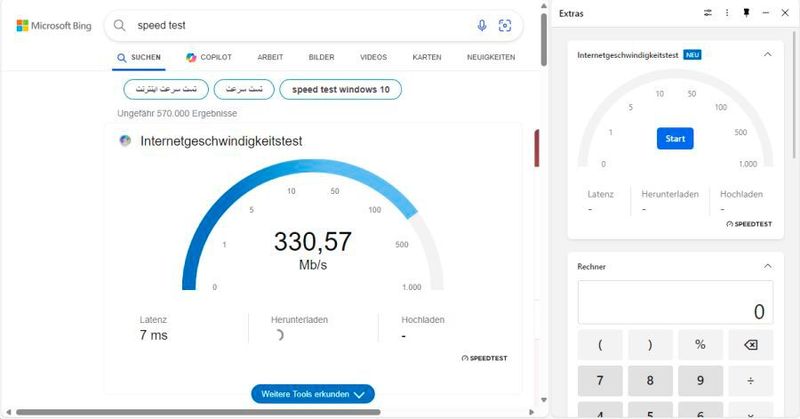Minimize the Extras panel
The height and width of the screenshot is (419, 800).
point(765,13)
